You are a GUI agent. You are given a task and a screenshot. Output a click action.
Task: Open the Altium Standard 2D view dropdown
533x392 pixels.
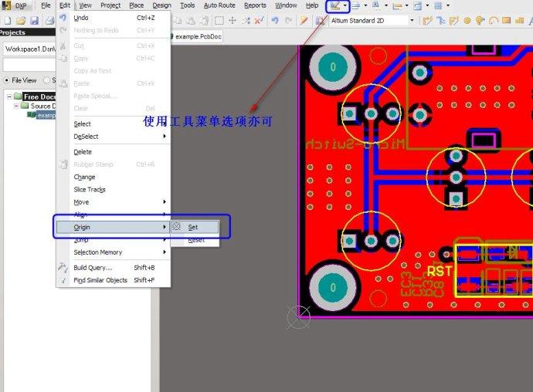(412, 21)
